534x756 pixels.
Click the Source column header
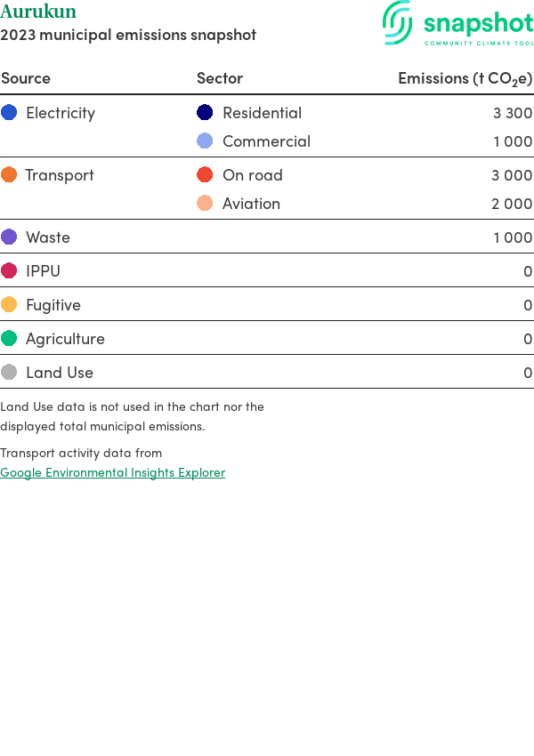point(26,78)
